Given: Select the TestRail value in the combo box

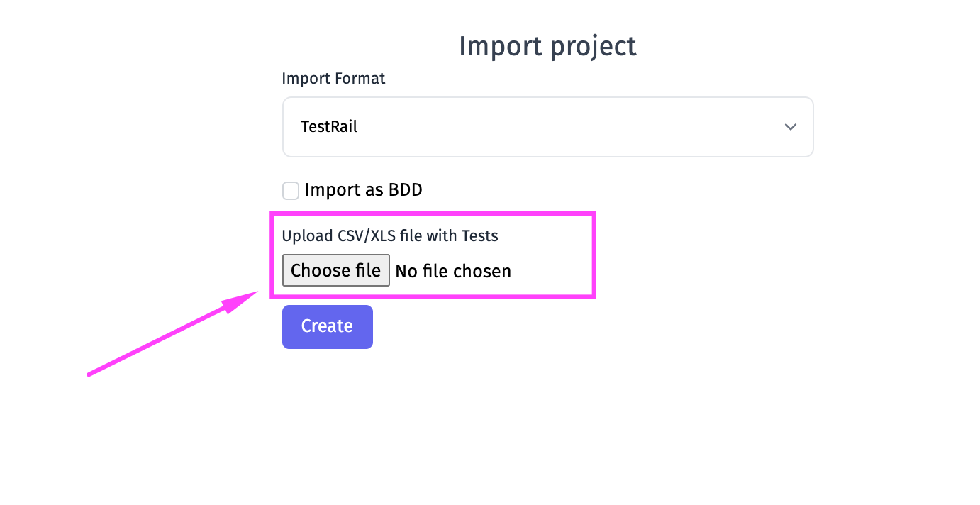Looking at the screenshot, I should pos(329,127).
